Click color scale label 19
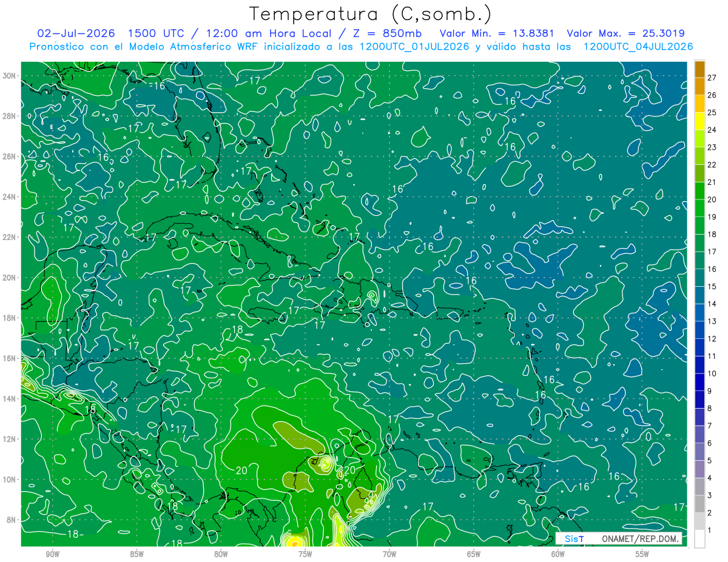The height and width of the screenshot is (562, 728). (712, 217)
